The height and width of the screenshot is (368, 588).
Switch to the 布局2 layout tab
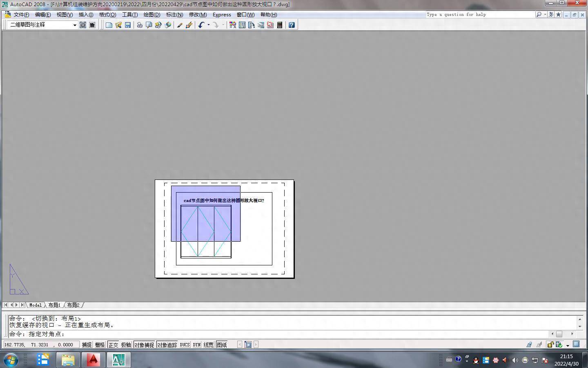[73, 305]
